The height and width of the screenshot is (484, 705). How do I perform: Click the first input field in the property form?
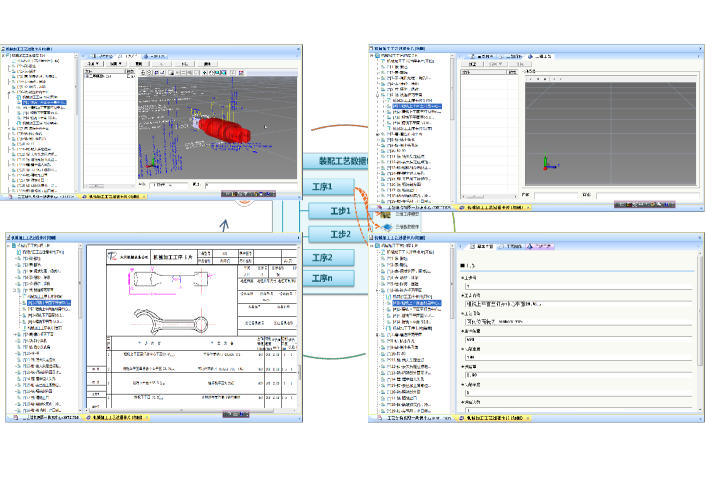pos(578,286)
